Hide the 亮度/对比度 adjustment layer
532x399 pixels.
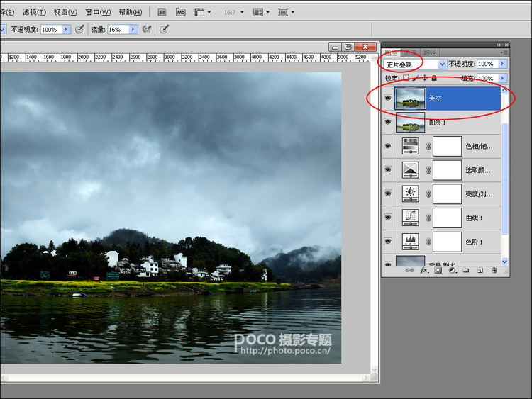pyautogui.click(x=388, y=193)
